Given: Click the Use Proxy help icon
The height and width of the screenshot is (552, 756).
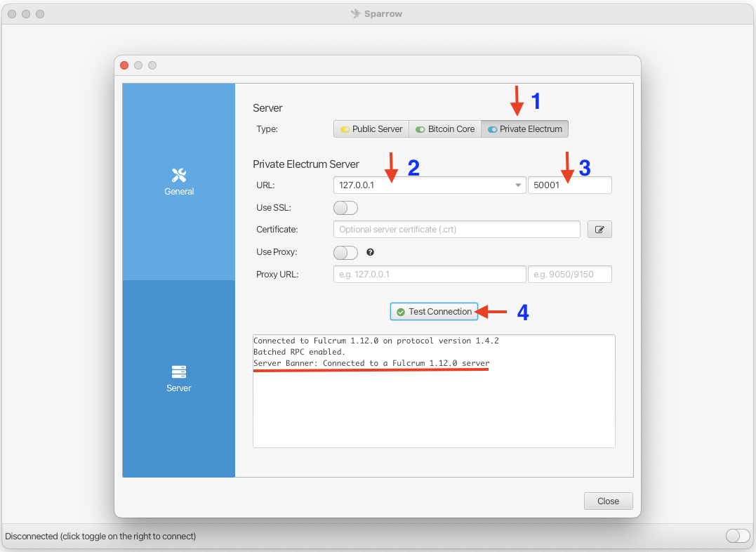Looking at the screenshot, I should point(371,252).
